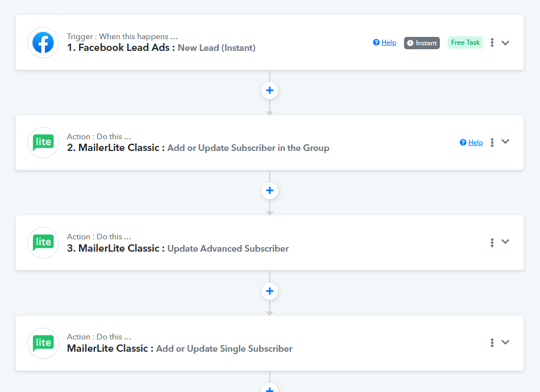Click the Free Task badge
Viewport: 540px width, 392px height.
[465, 42]
